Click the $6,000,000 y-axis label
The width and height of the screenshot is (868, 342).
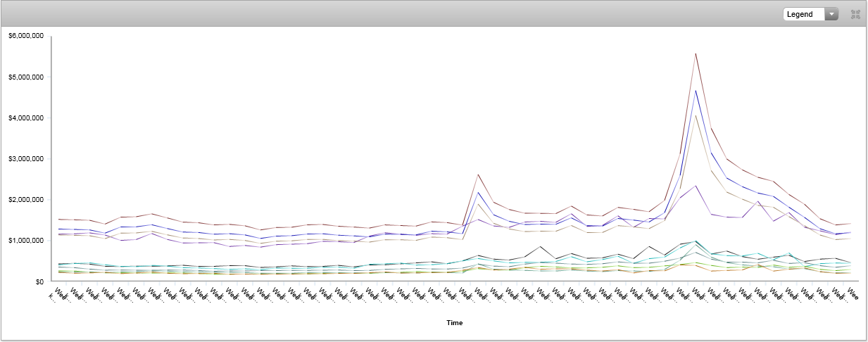(26, 37)
